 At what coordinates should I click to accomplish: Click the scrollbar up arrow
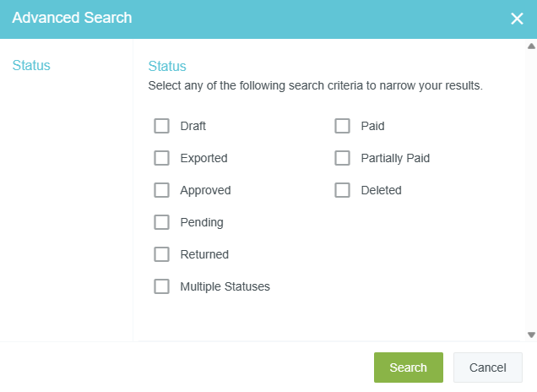[531, 47]
